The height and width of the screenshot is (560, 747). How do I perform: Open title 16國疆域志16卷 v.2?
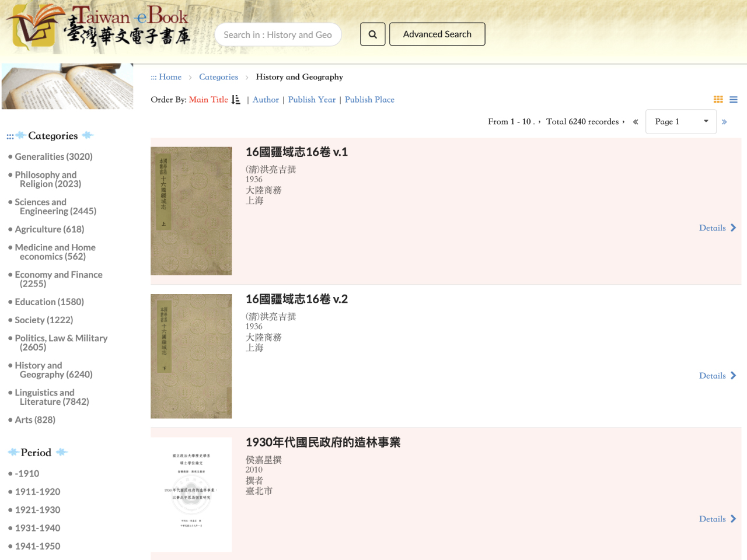pyautogui.click(x=296, y=299)
